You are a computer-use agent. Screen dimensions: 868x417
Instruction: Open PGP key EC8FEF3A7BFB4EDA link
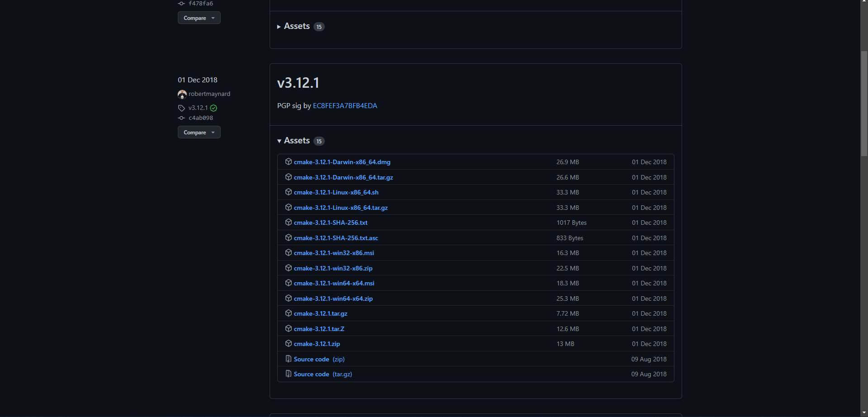[x=345, y=105]
